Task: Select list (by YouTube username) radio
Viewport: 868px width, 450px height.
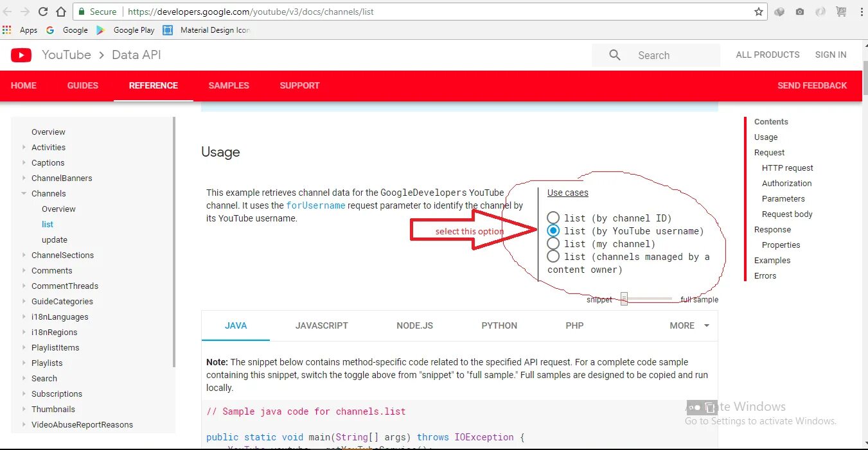Action: [x=553, y=231]
